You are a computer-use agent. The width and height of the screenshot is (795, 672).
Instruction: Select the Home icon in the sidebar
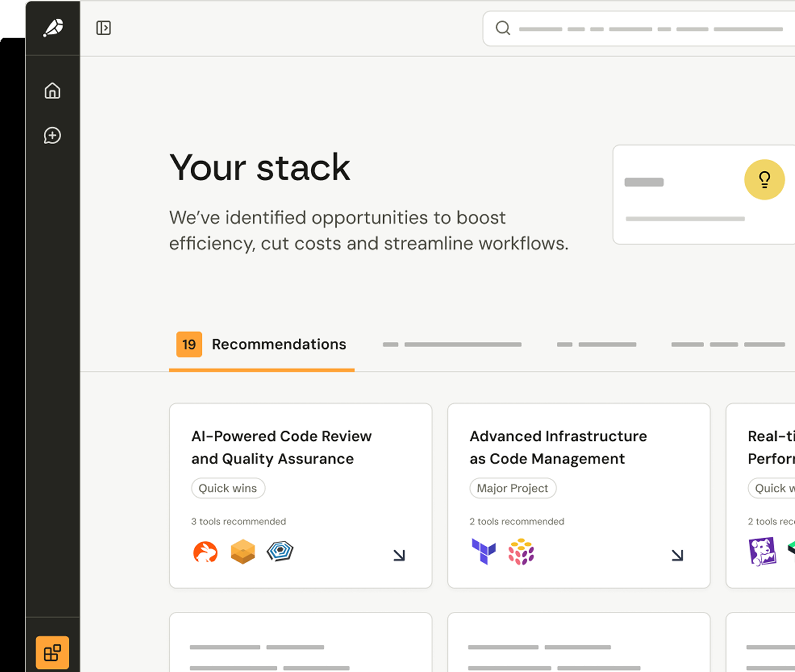tap(53, 91)
